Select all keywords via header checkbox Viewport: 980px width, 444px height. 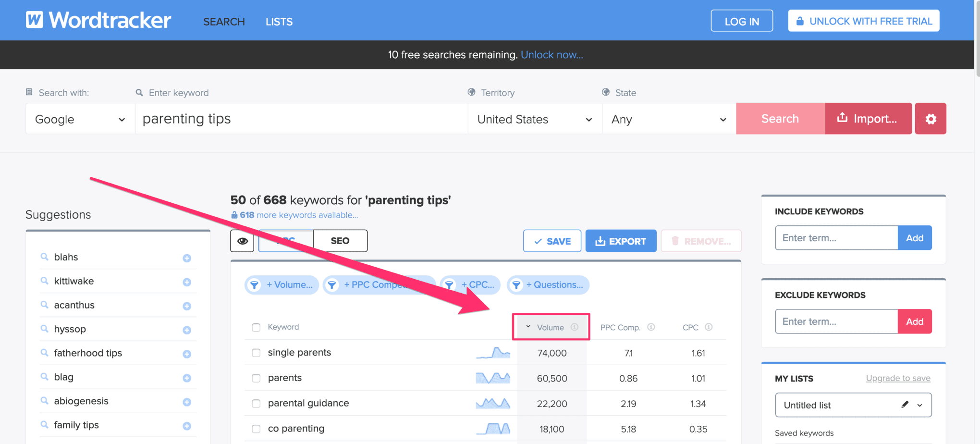256,327
